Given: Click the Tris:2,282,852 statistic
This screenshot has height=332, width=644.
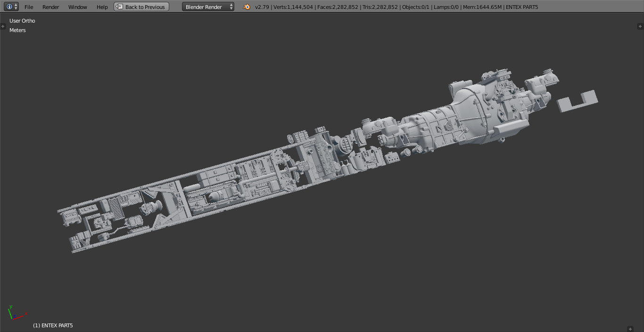Looking at the screenshot, I should click(380, 7).
